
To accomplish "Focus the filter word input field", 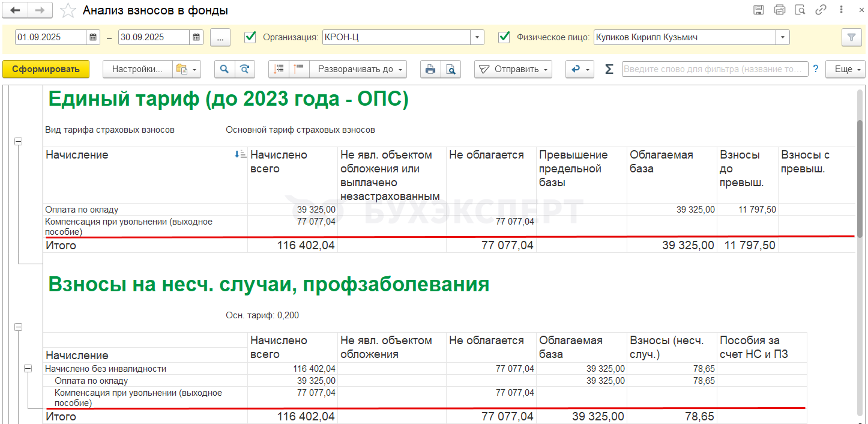I will [x=715, y=69].
